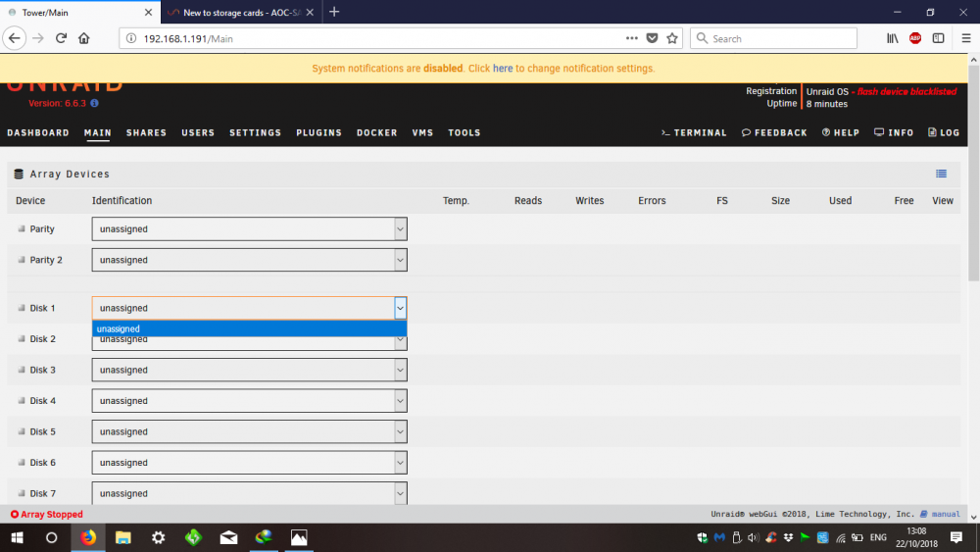Bookmark this page with the star
Screen dimensions: 980x552
[672, 38]
